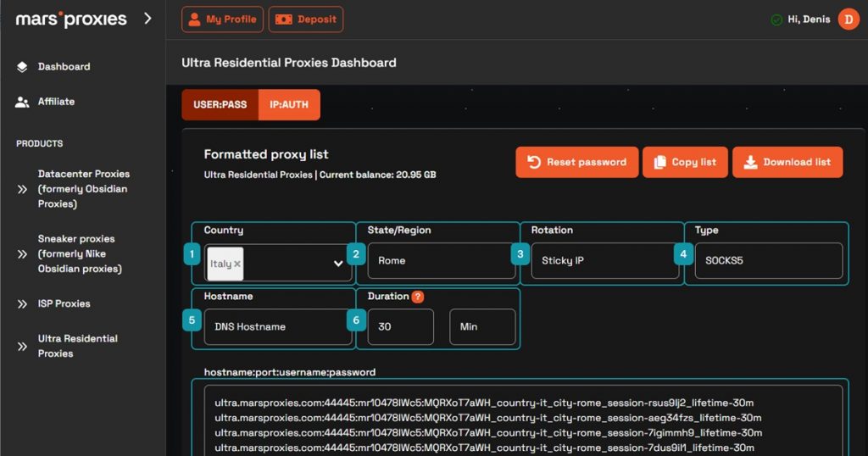This screenshot has width=868, height=456.
Task: Click the mars proxies logo
Action: coord(71,19)
